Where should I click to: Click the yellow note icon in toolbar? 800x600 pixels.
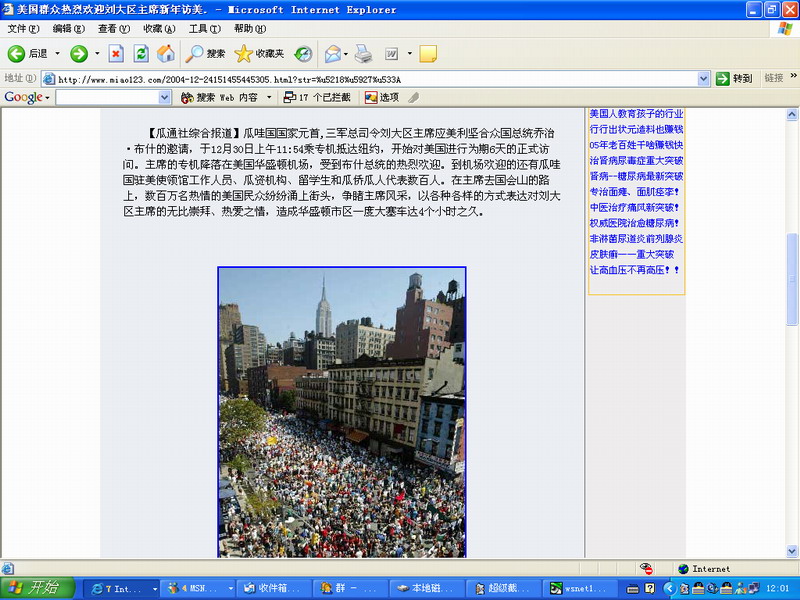click(428, 53)
